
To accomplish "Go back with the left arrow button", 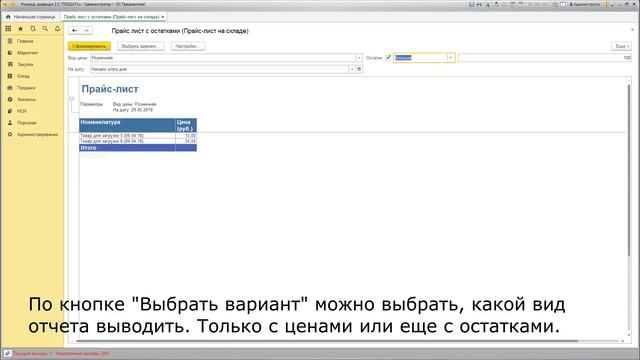I will (74, 31).
